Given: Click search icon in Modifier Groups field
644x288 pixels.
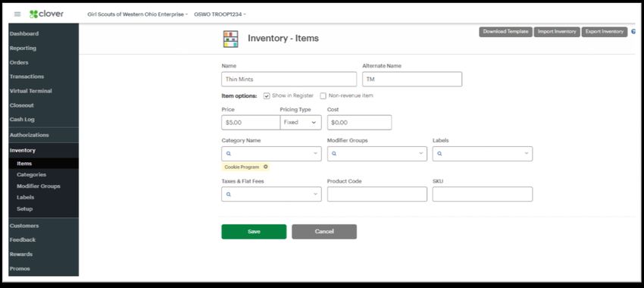Looking at the screenshot, I should click(x=334, y=154).
